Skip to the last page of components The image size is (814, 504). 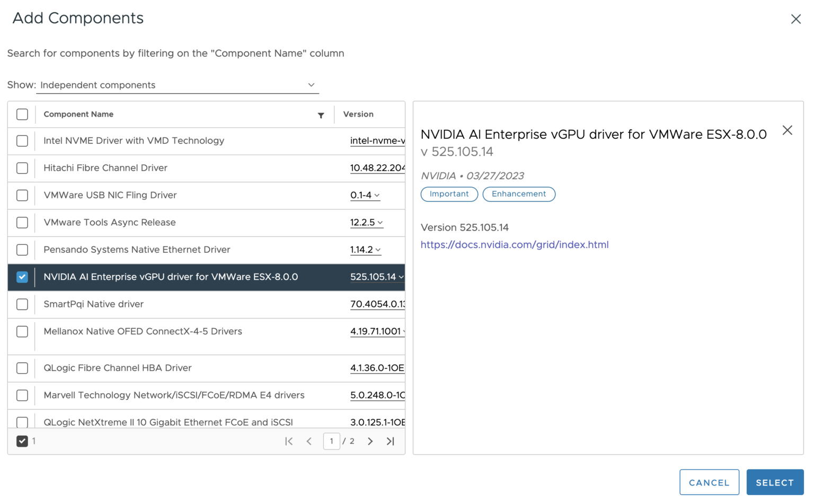tap(391, 441)
